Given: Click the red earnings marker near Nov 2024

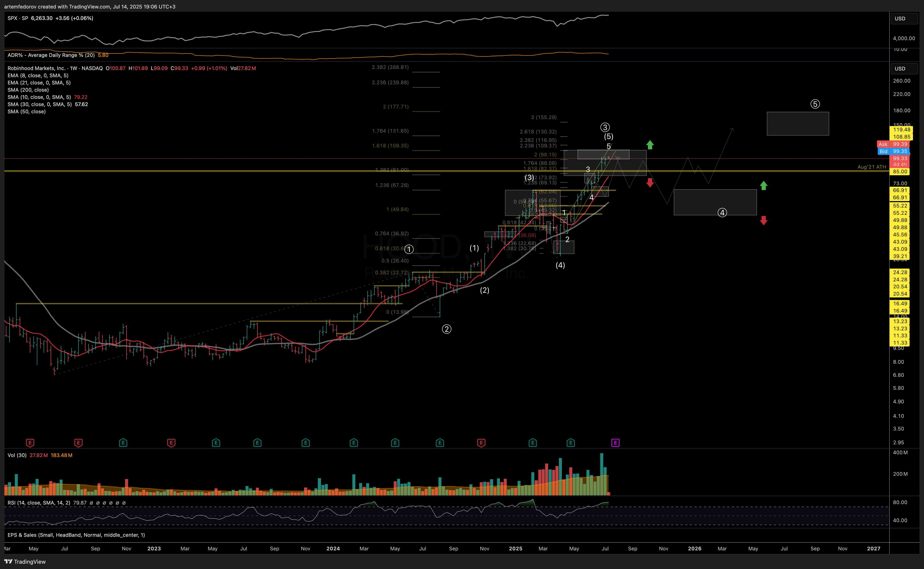Looking at the screenshot, I should 481,443.
